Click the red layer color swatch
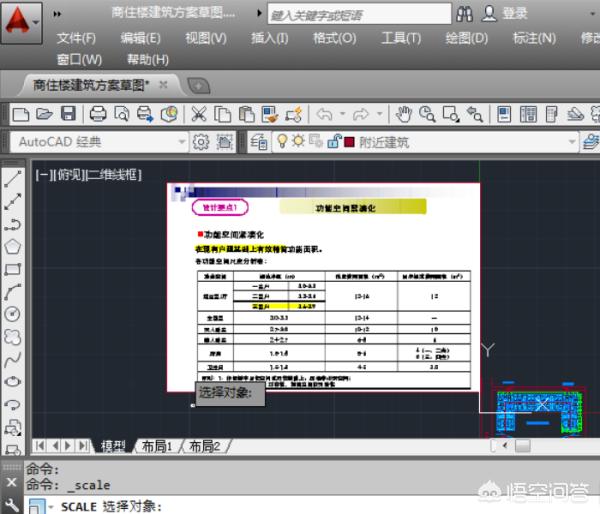The height and width of the screenshot is (514, 600). 349,142
